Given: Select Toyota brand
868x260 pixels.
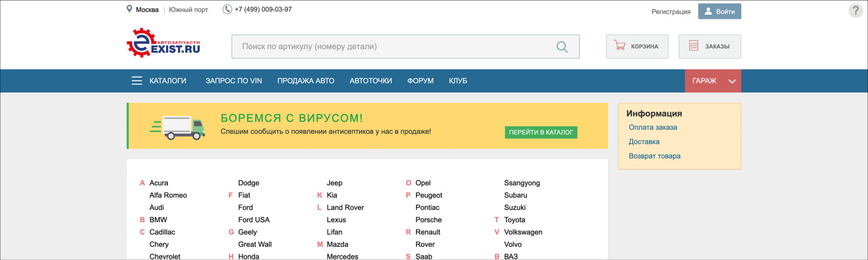Looking at the screenshot, I should (515, 220).
